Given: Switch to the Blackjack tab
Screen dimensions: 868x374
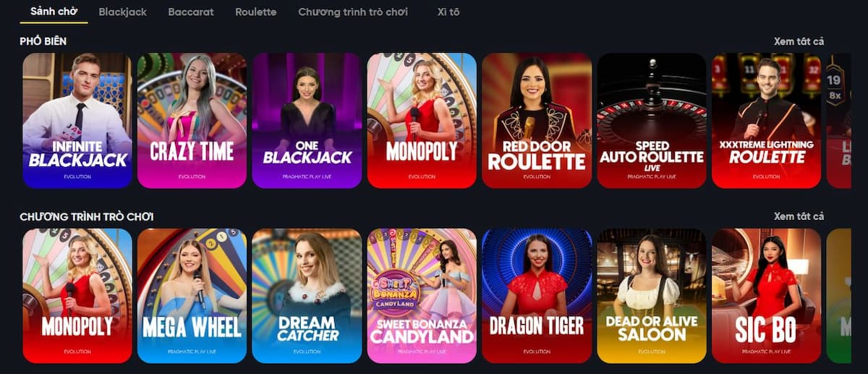Looking at the screenshot, I should 122,12.
